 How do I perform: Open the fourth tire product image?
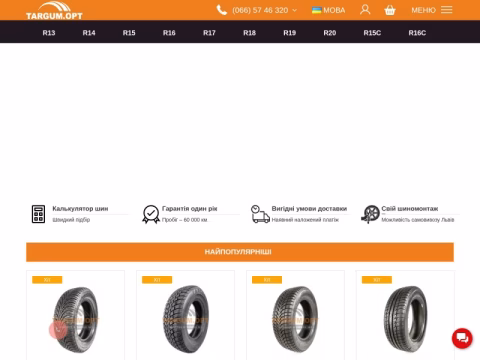(x=405, y=319)
